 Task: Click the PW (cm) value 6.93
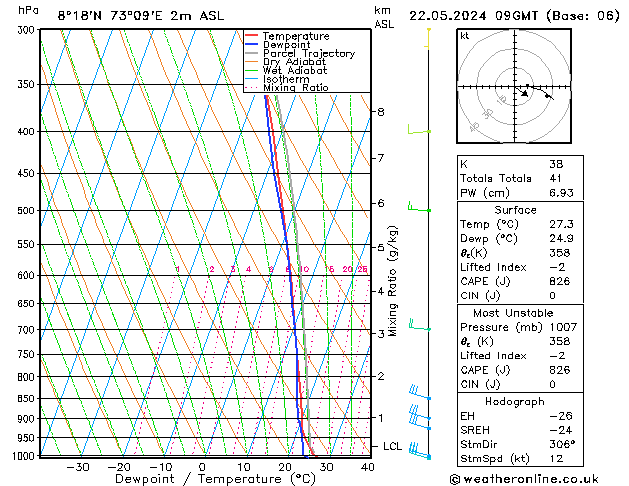pos(562,193)
